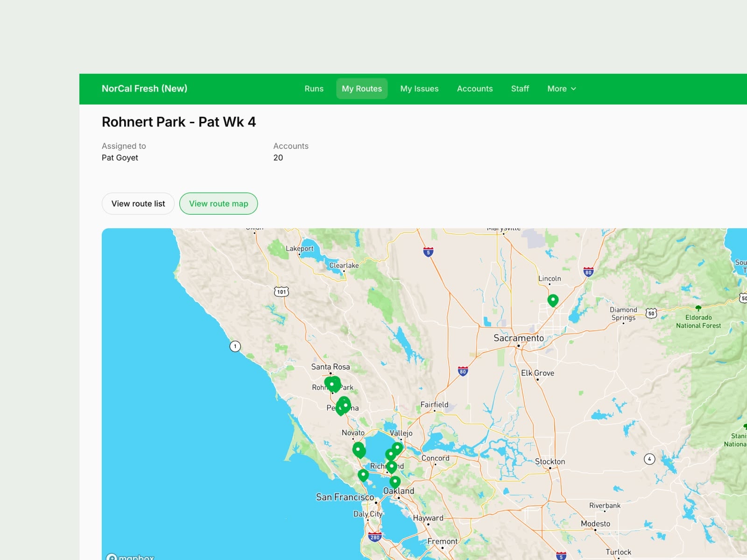
Task: Click the Daly City label on map
Action: coord(368,514)
